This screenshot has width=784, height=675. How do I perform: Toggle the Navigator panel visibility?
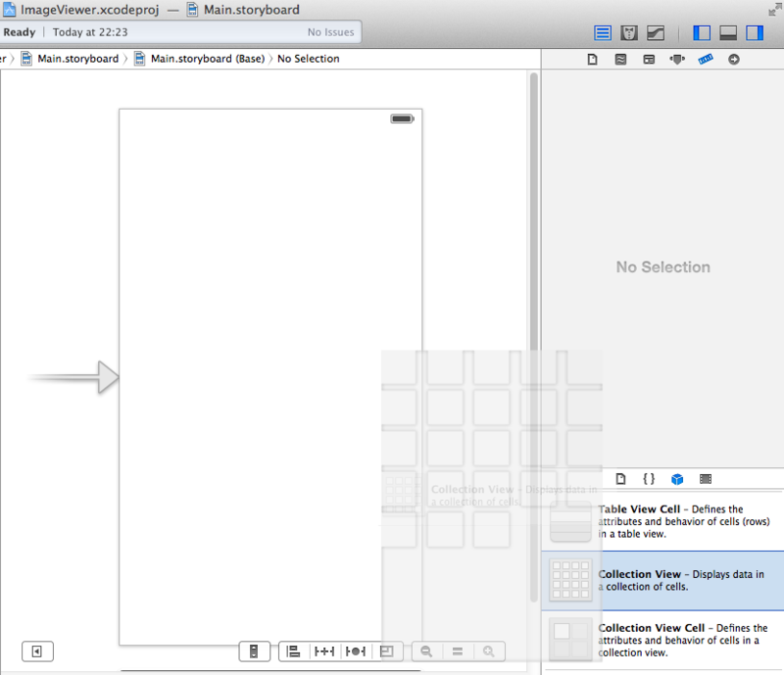click(702, 33)
